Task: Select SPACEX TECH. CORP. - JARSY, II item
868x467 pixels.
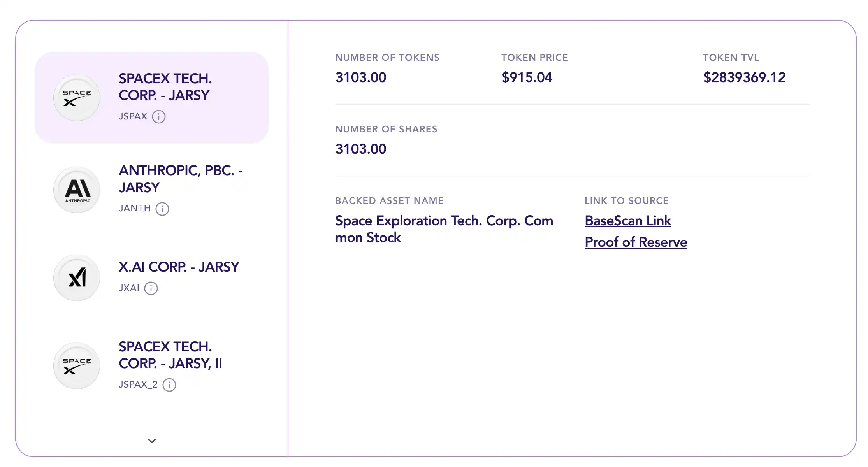Action: [170, 355]
